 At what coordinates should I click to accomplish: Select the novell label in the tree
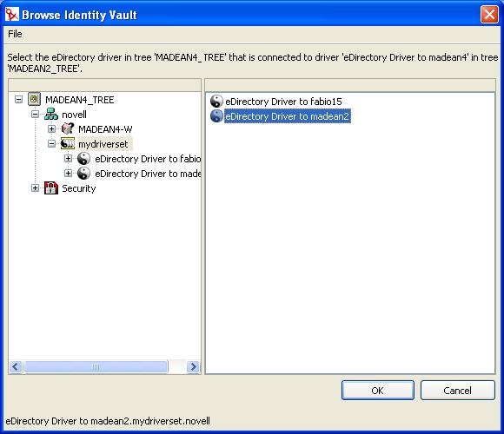point(74,115)
